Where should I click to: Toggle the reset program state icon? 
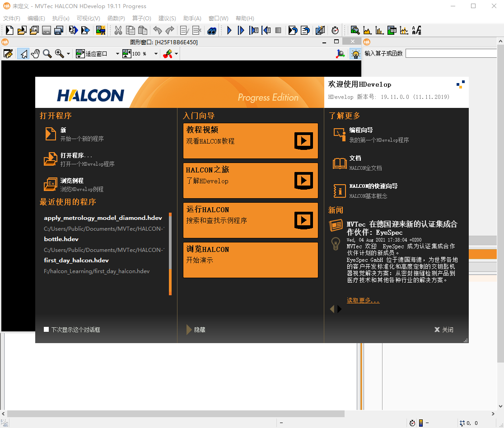click(x=293, y=30)
